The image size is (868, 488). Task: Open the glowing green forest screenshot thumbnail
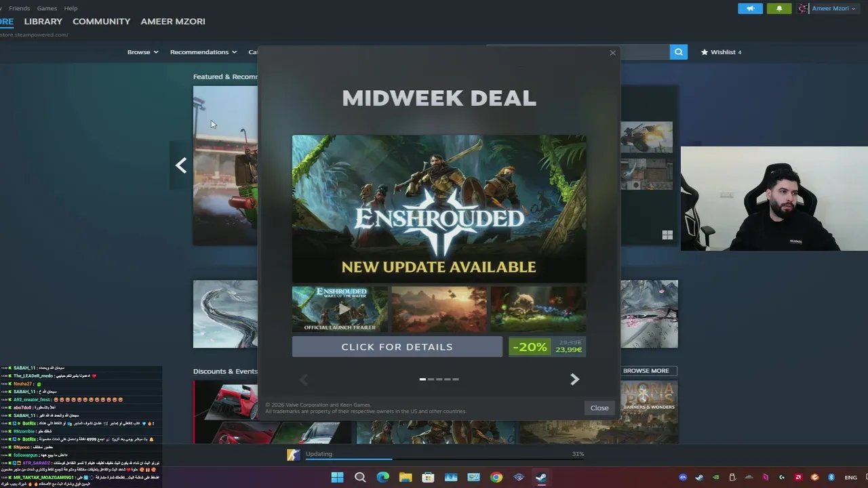538,309
